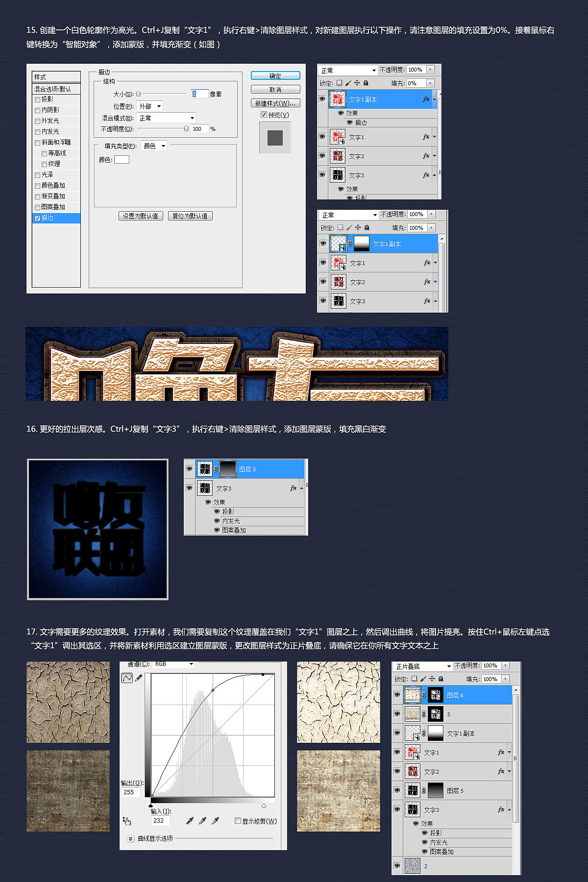This screenshot has width=588, height=882.
Task: Open the 填充类型 dropdown showing 颜色
Action: [x=154, y=146]
